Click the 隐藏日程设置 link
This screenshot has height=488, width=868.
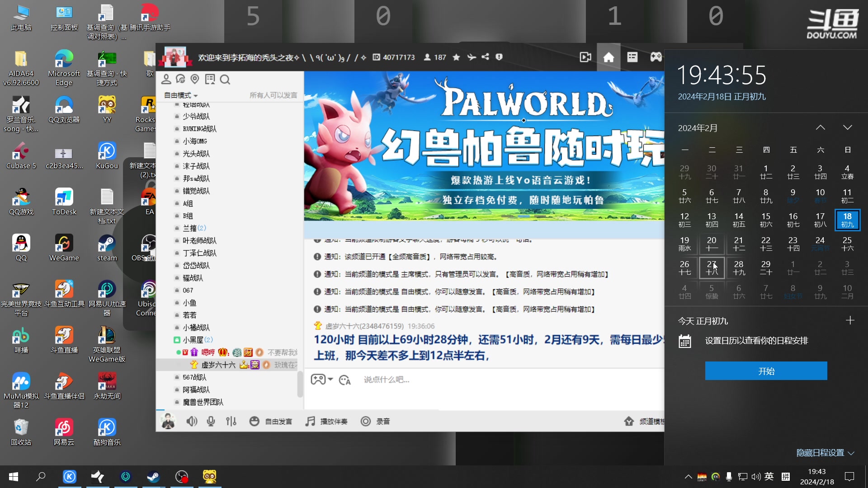coord(821,452)
